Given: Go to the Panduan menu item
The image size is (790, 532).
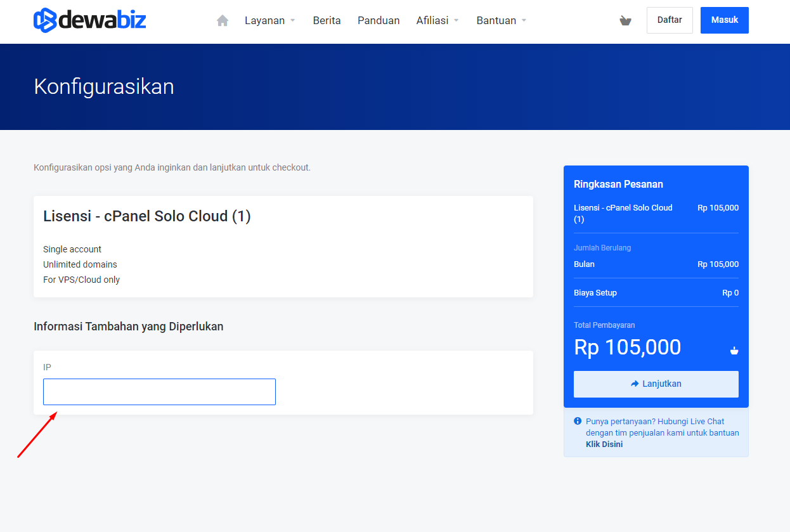Looking at the screenshot, I should click(x=379, y=20).
